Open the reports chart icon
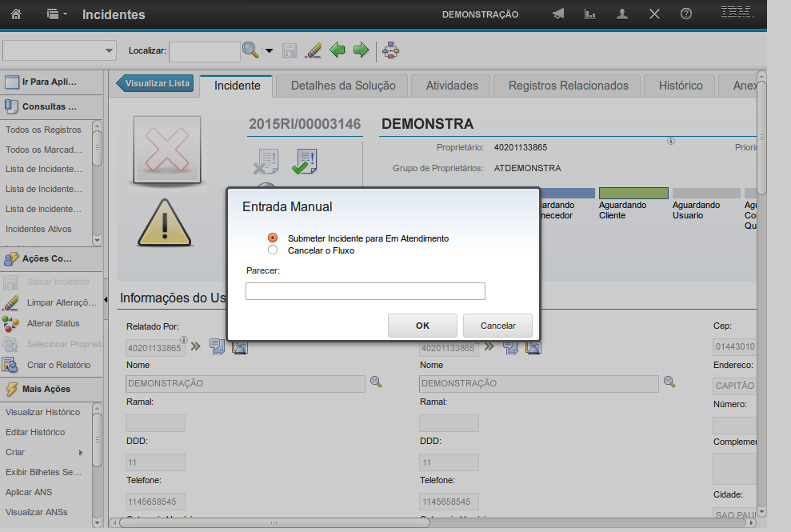The width and height of the screenshot is (791, 532). pyautogui.click(x=590, y=14)
